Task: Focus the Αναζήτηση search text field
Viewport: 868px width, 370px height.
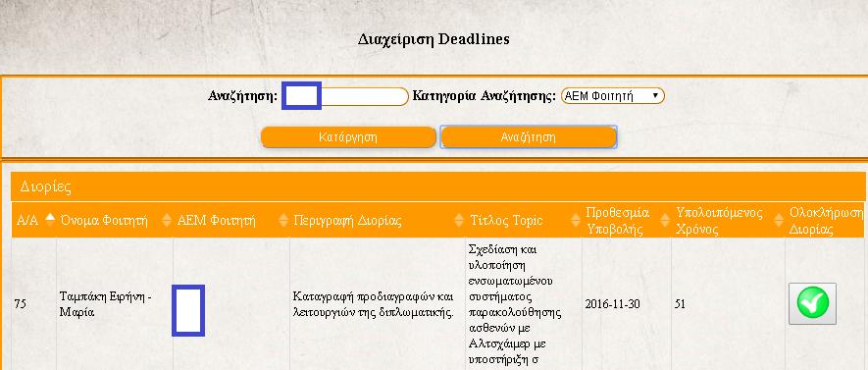Action: [345, 96]
